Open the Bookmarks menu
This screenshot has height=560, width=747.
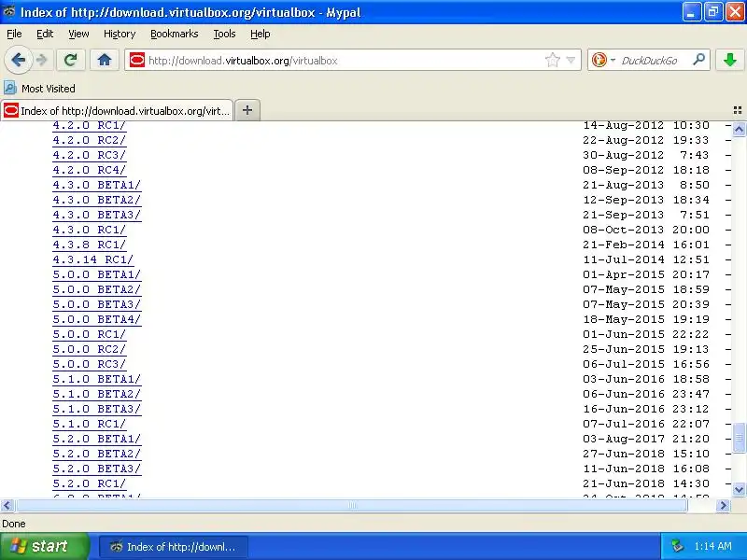click(x=175, y=34)
